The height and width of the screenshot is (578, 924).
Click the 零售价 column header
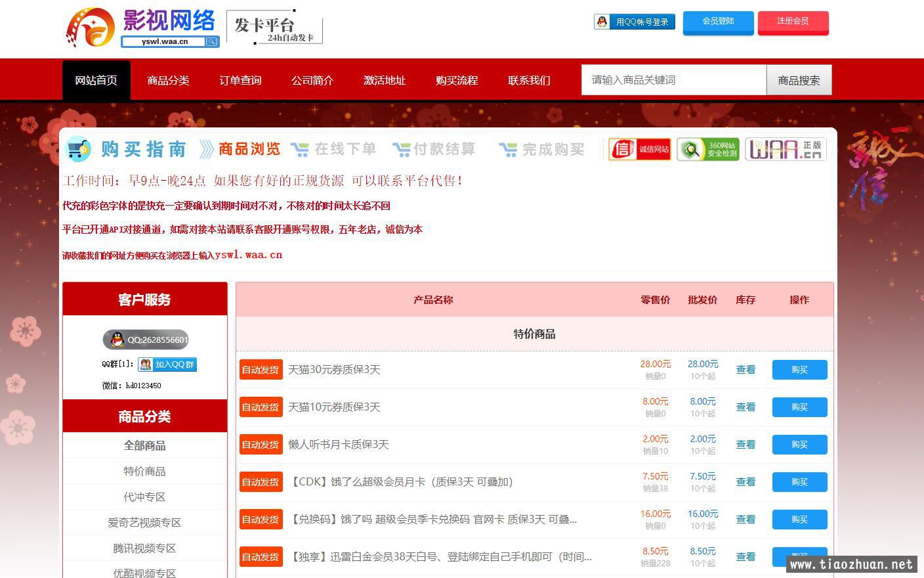tap(655, 300)
